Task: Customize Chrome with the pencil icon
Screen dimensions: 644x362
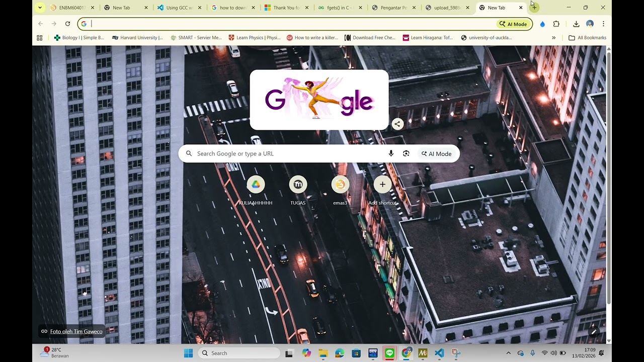Action: click(594, 331)
